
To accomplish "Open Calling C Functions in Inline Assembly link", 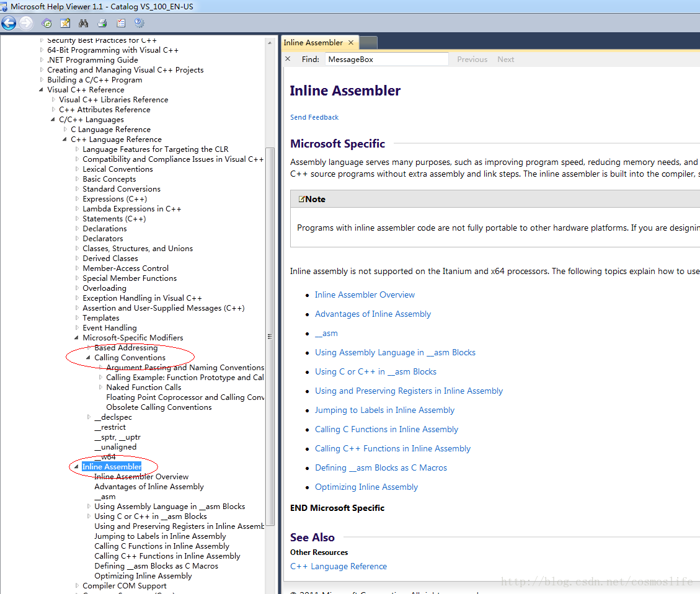I will (x=387, y=429).
